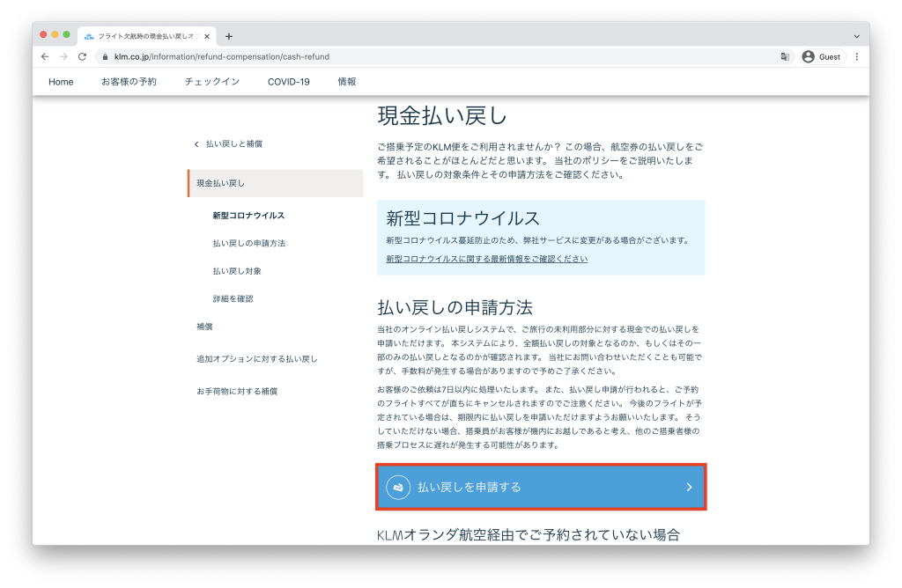The image size is (902, 588).
Task: Reload the page with the refresh icon
Action: [82, 56]
